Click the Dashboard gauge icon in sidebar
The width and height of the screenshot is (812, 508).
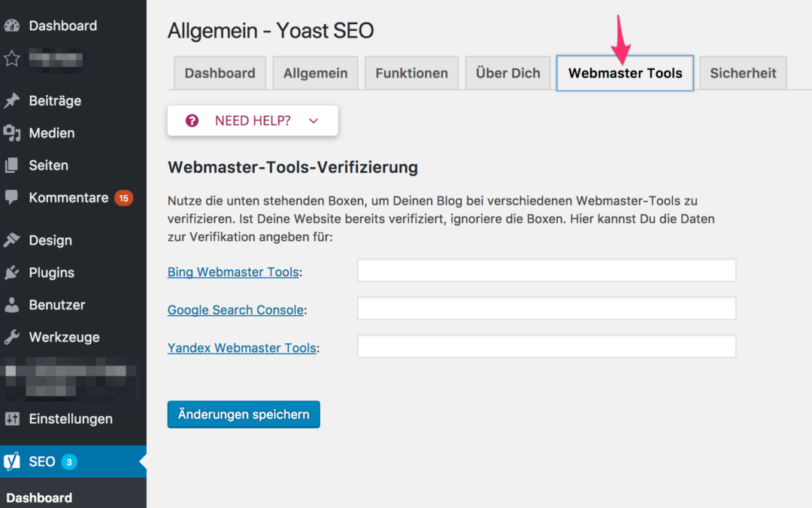tap(12, 26)
